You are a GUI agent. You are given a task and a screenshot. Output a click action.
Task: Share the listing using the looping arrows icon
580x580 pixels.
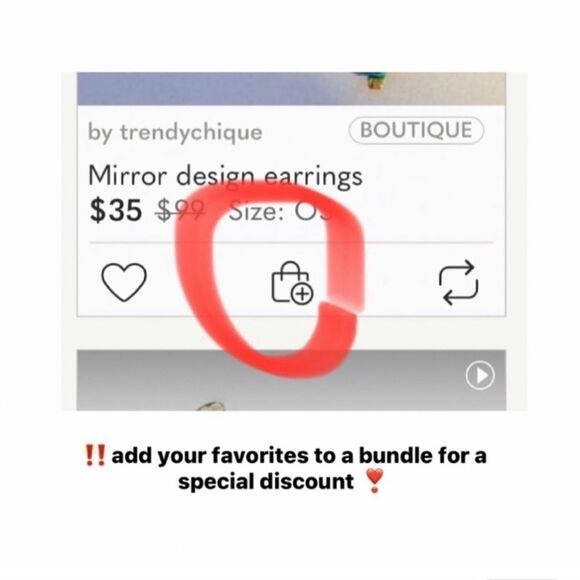[x=458, y=282]
